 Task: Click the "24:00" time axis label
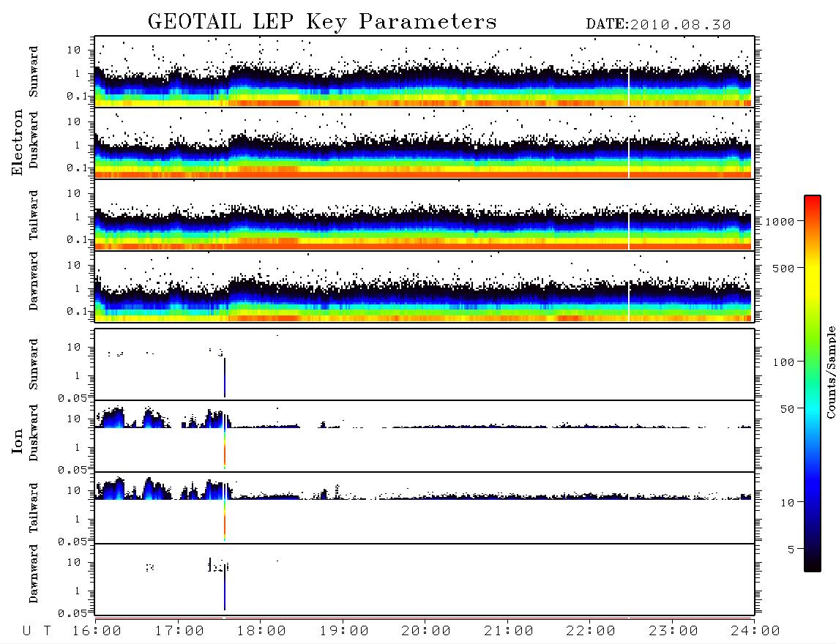pos(755,631)
